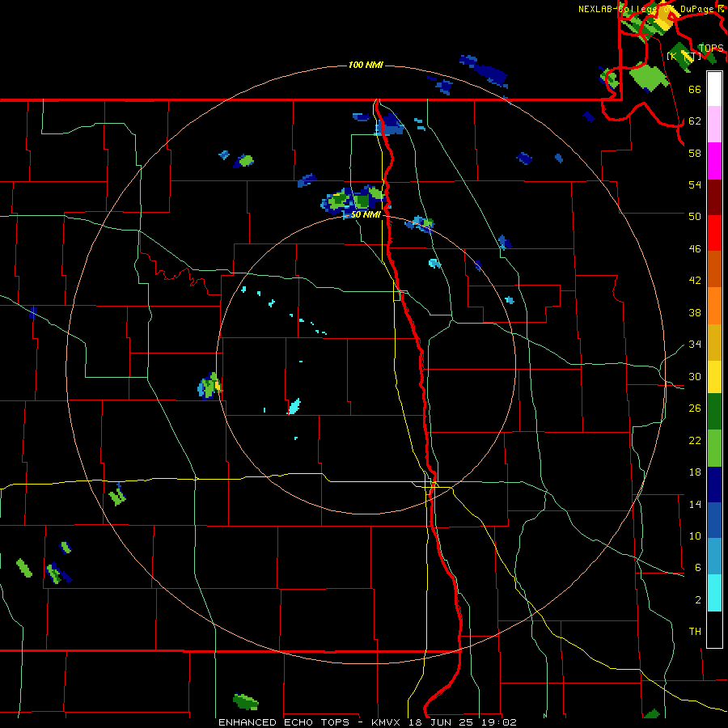Click the 38 scale label
728x728 pixels.
(x=695, y=312)
